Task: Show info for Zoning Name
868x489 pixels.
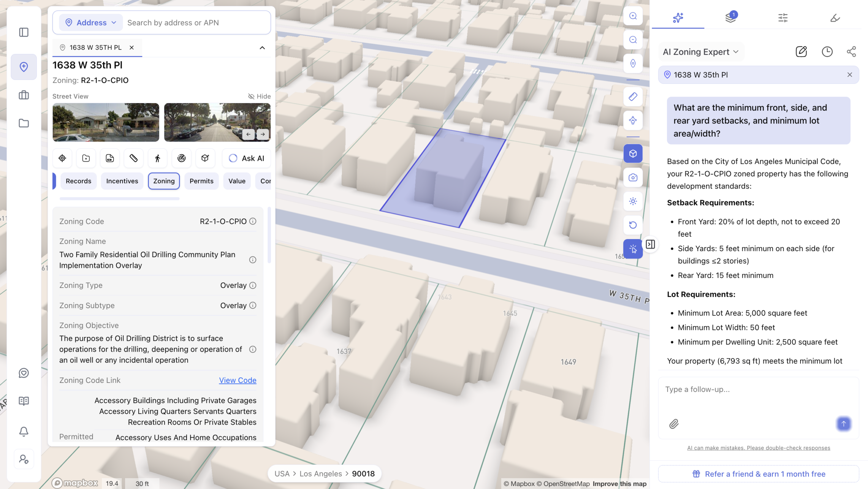Action: 253,260
